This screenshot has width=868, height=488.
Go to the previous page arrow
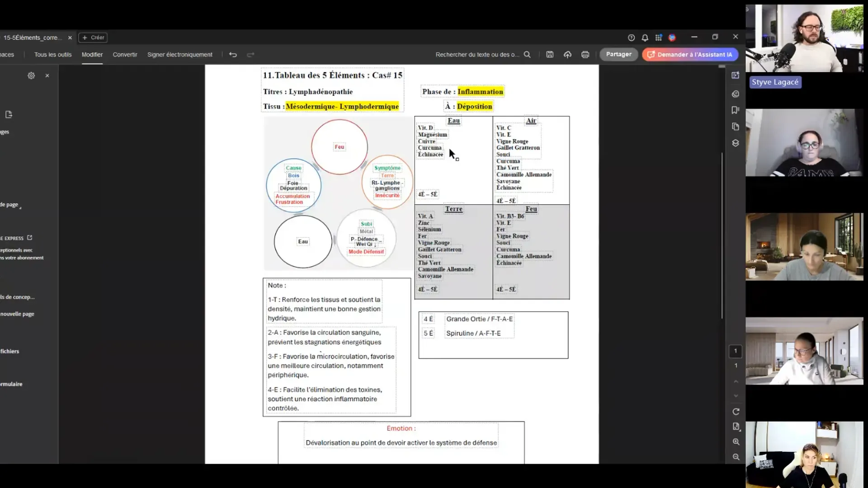pyautogui.click(x=736, y=382)
